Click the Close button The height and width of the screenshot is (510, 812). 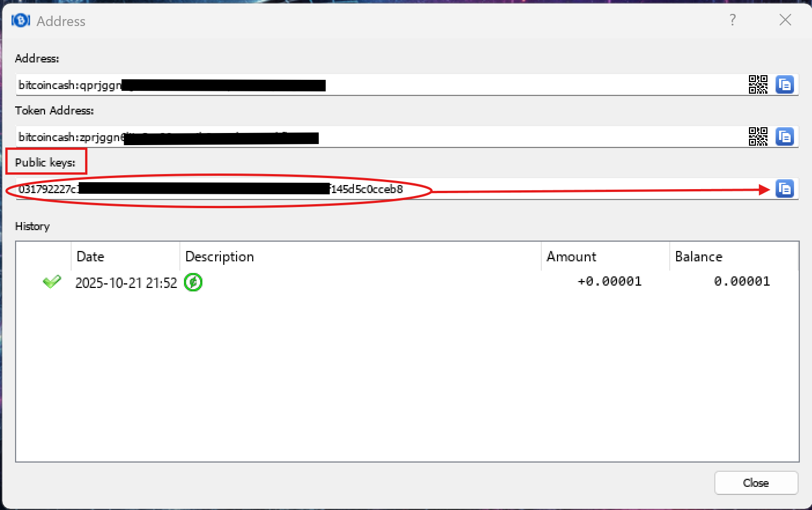point(756,483)
